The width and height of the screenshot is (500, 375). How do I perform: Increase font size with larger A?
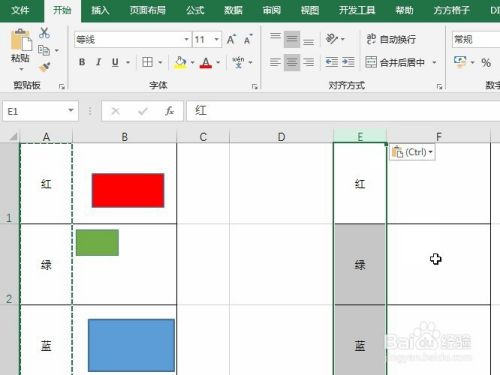pyautogui.click(x=231, y=40)
